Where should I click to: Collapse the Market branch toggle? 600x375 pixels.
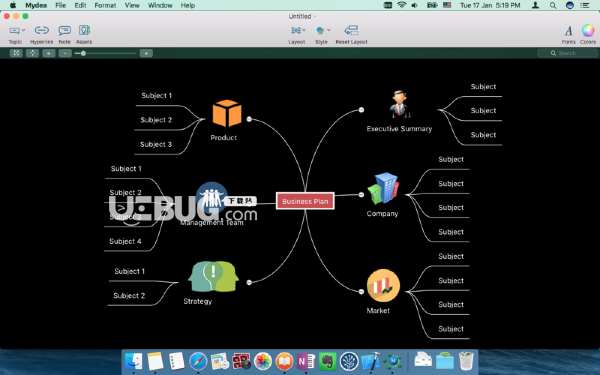[x=361, y=292]
